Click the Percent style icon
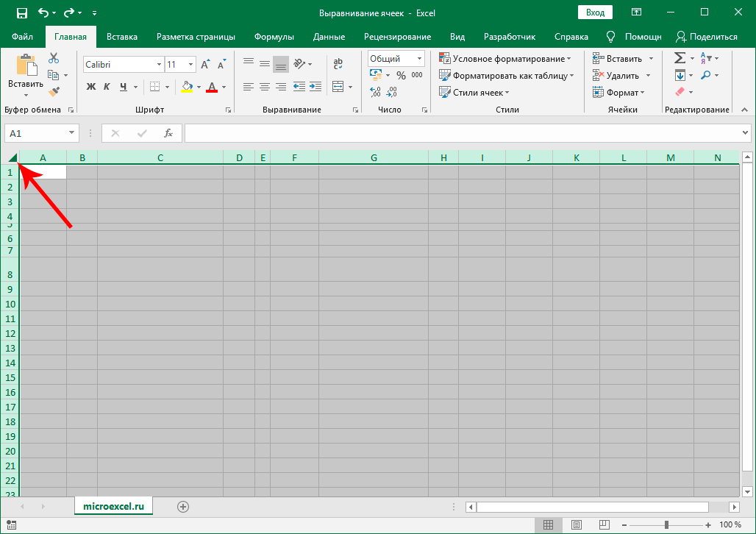 pyautogui.click(x=401, y=75)
